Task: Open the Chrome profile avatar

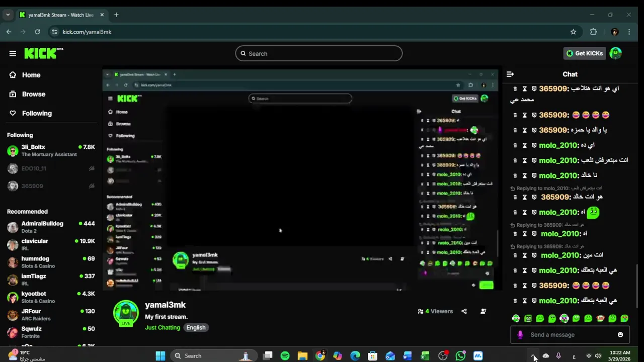Action: click(x=614, y=32)
